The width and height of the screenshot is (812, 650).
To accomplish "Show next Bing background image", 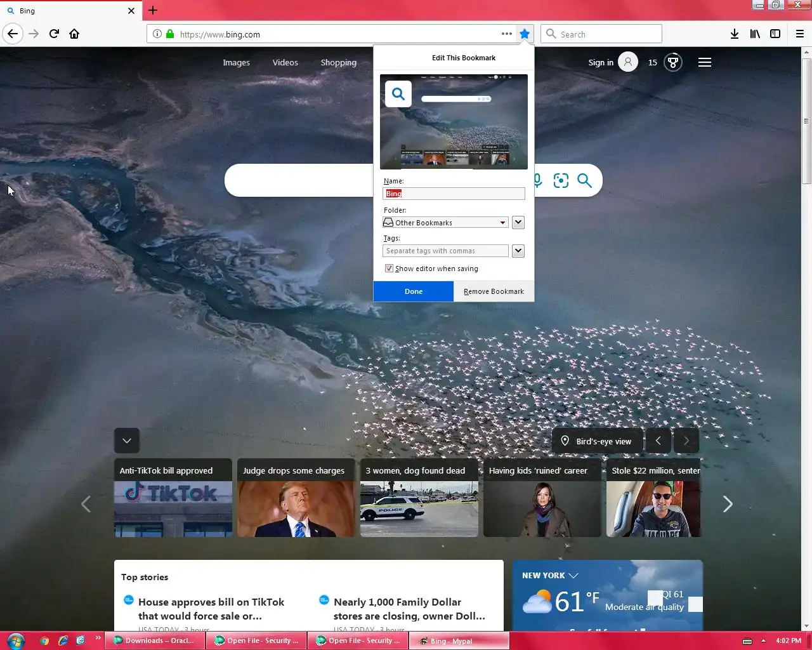I will point(686,441).
